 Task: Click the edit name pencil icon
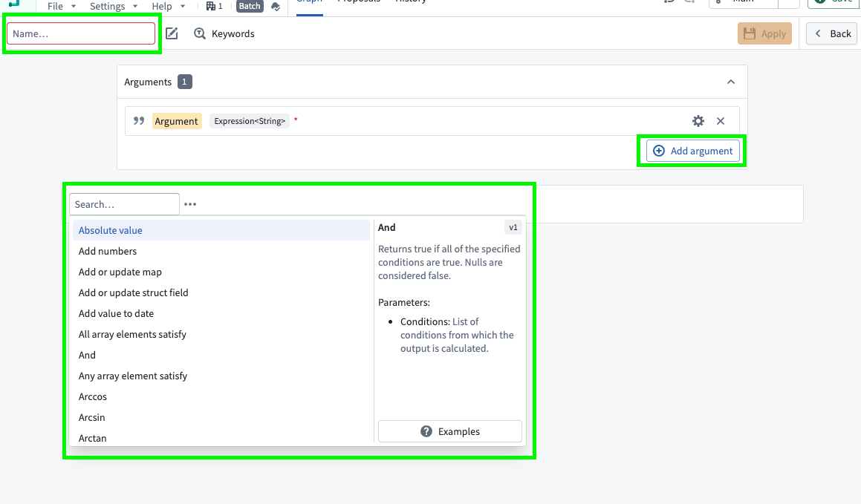click(x=172, y=33)
